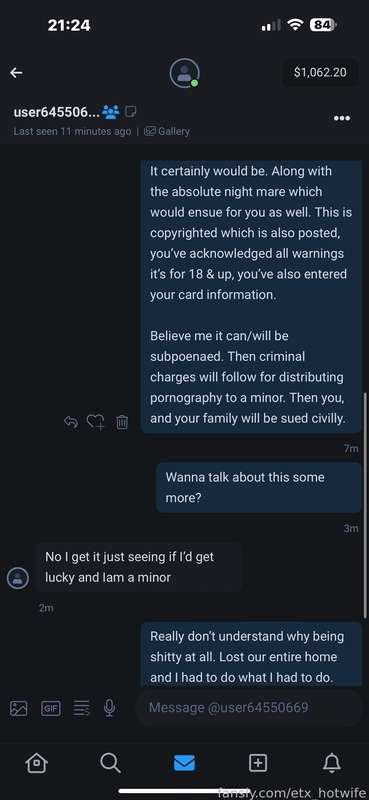Screen dimensions: 369x800
Task: Focus the Message @user64550669 input field
Action: (x=249, y=708)
